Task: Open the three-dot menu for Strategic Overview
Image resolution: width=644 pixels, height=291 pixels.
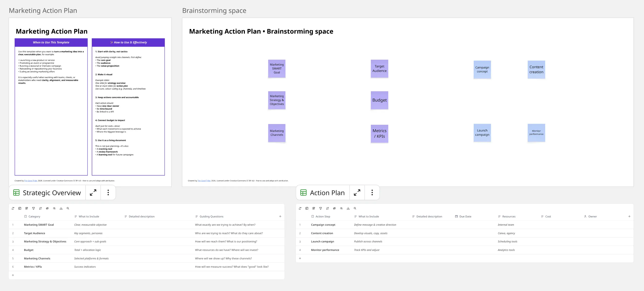Action: [108, 192]
